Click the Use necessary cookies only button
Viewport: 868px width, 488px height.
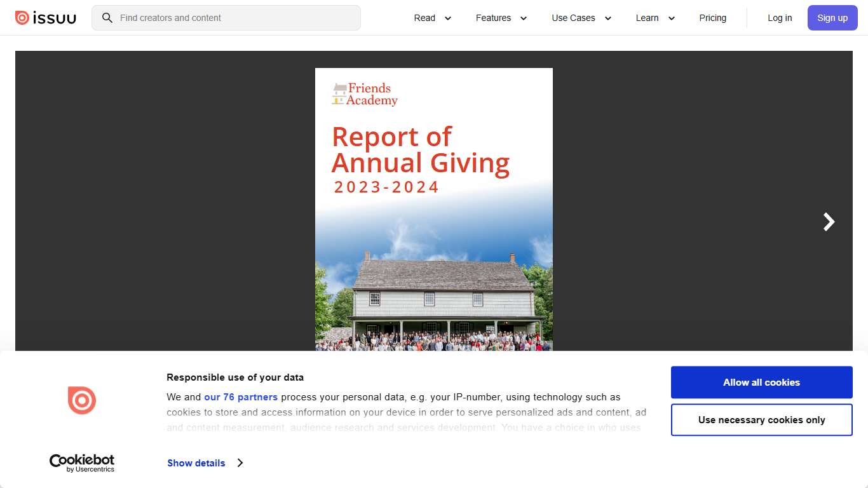(x=761, y=419)
